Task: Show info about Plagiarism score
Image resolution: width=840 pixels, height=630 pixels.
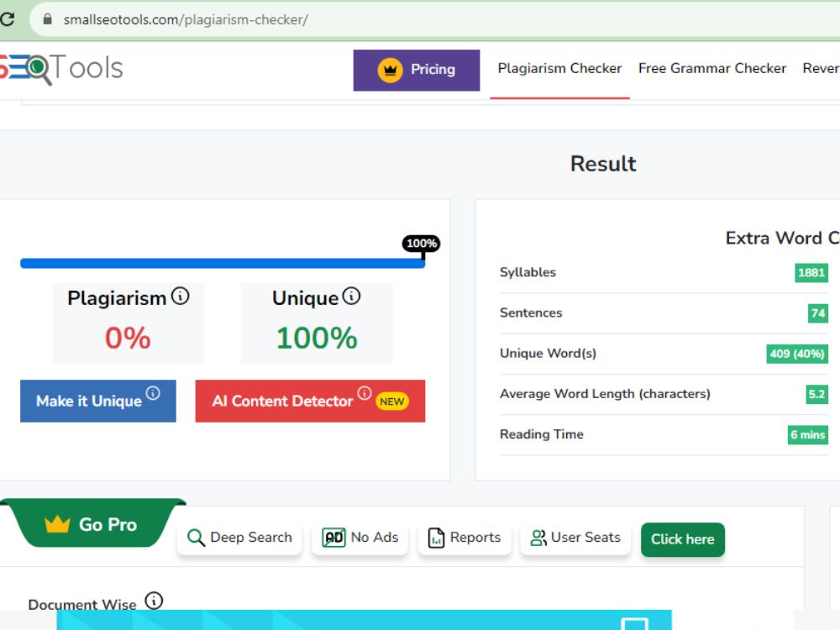Action: [x=181, y=296]
